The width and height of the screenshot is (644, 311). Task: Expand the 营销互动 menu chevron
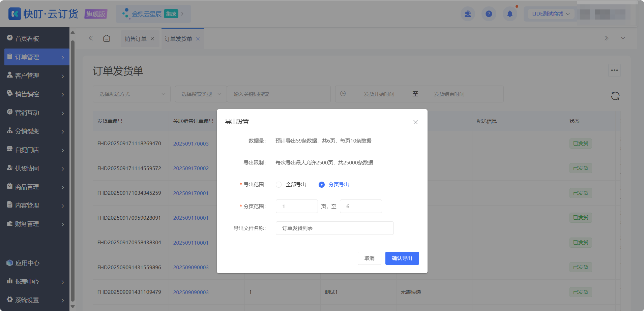(x=63, y=113)
